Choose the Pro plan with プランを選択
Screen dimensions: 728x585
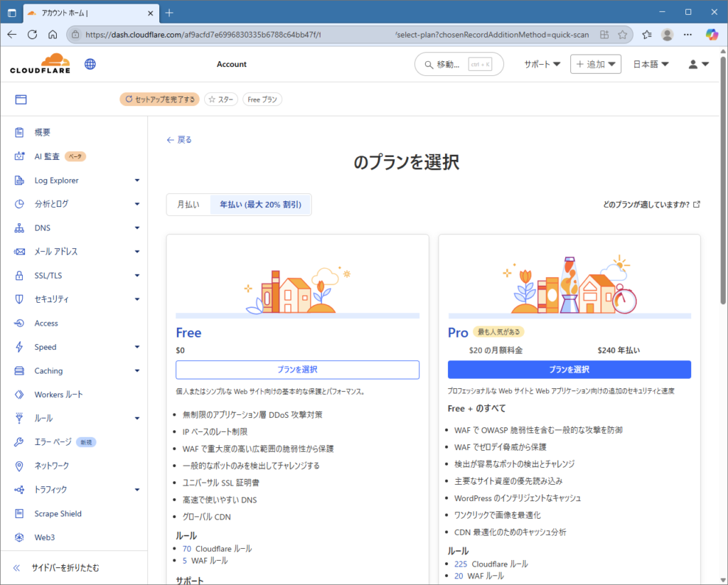(569, 370)
